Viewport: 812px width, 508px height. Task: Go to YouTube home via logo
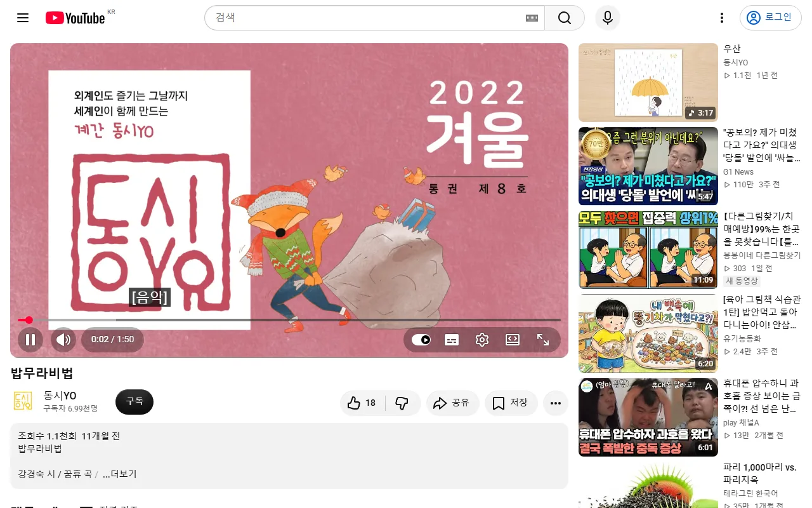[75, 18]
